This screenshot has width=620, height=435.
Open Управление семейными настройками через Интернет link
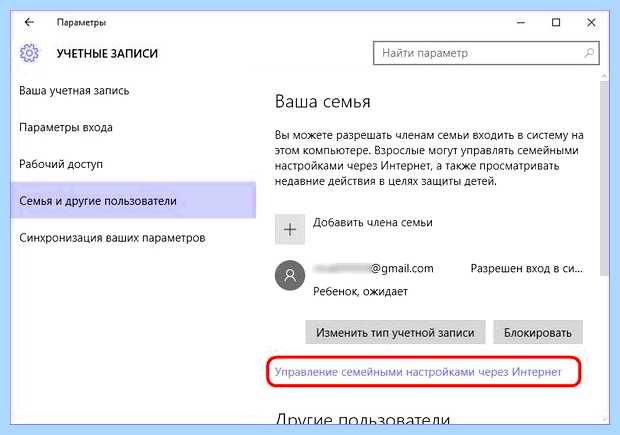pyautogui.click(x=418, y=372)
